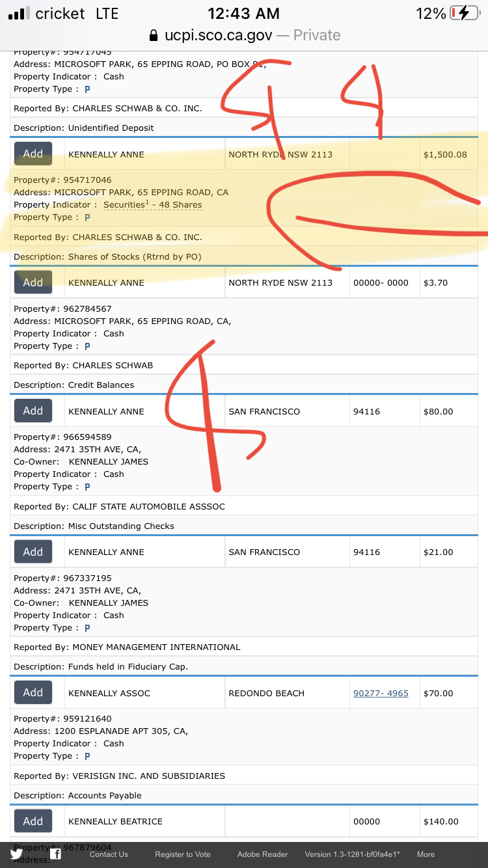Click Co-Owner KENNEALLY JAMES under Property# 967337195

click(81, 603)
